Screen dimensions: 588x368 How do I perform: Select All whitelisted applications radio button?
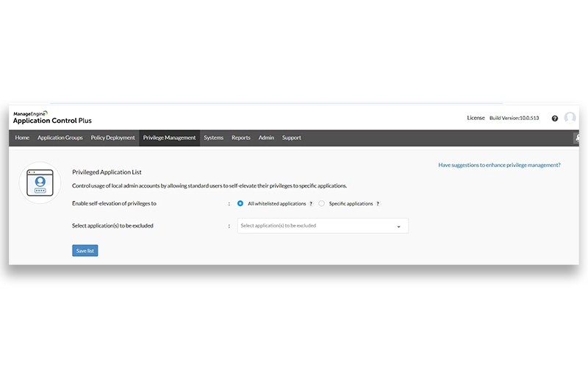coord(240,204)
